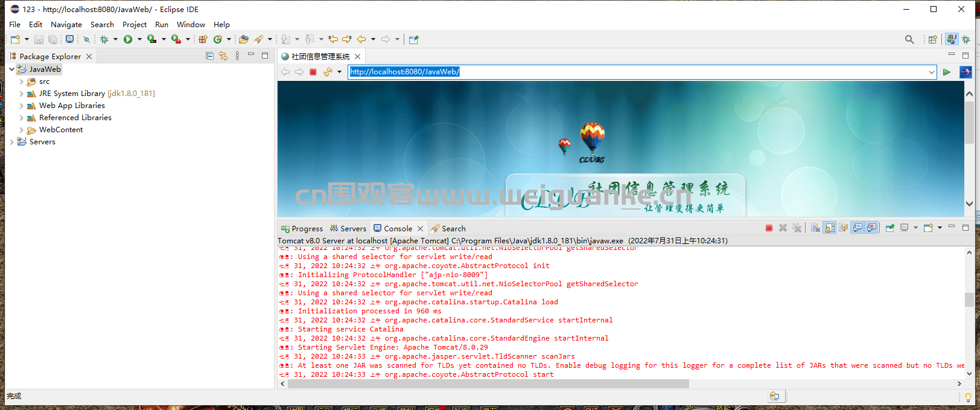Expand JRE System Library node
Image resolution: width=980 pixels, height=410 pixels.
point(21,94)
